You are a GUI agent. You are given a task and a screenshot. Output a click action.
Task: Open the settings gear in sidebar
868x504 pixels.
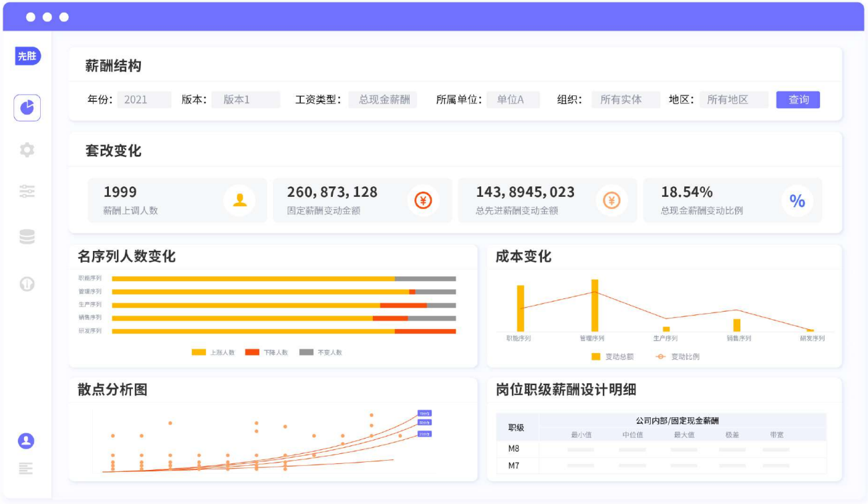tap(27, 150)
